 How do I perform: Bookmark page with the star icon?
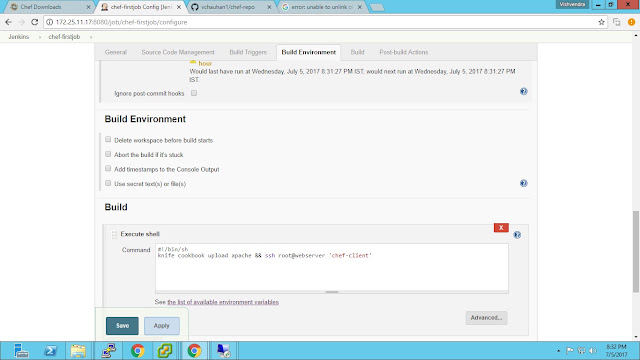[x=601, y=22]
